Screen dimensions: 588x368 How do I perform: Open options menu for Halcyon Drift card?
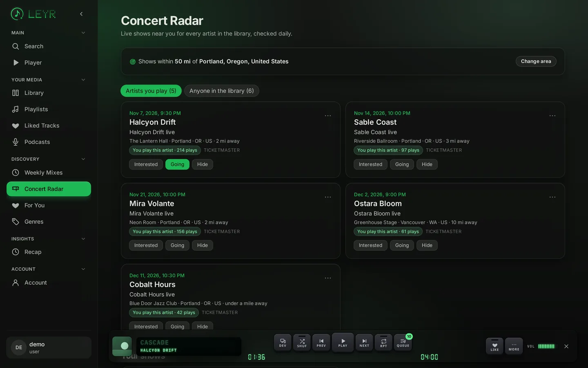pos(328,116)
